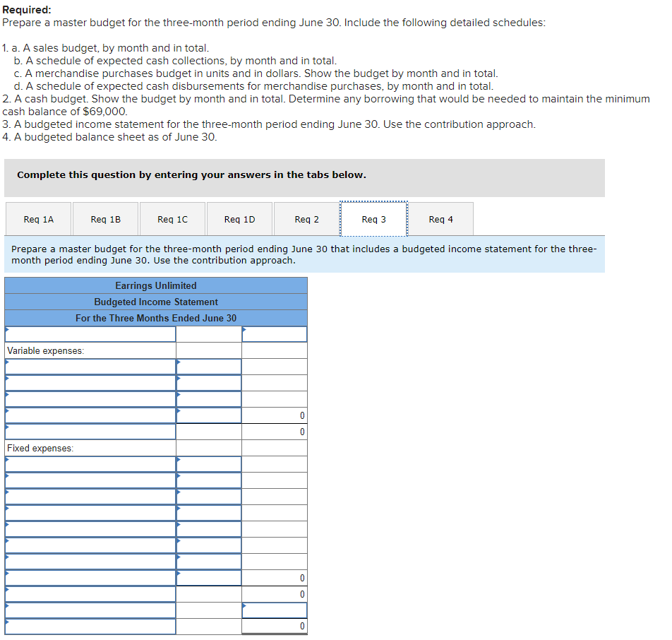Switch to the Req 1B tab
Screen dimensions: 672x640
pos(105,219)
